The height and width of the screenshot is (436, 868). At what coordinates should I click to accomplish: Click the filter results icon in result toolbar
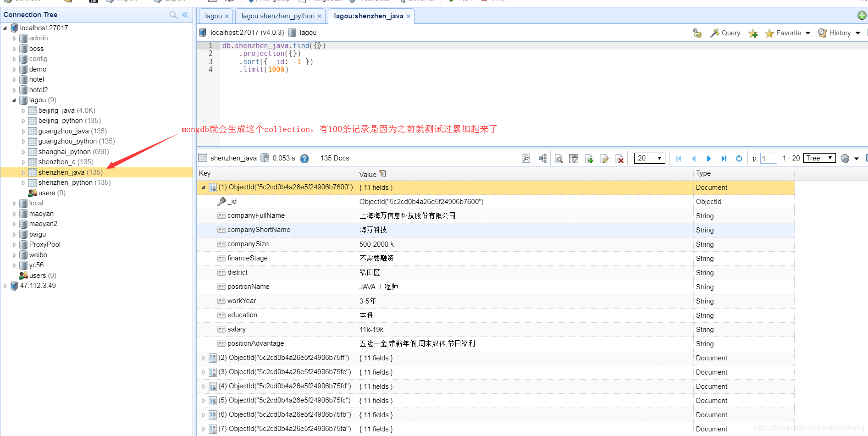[x=574, y=159]
